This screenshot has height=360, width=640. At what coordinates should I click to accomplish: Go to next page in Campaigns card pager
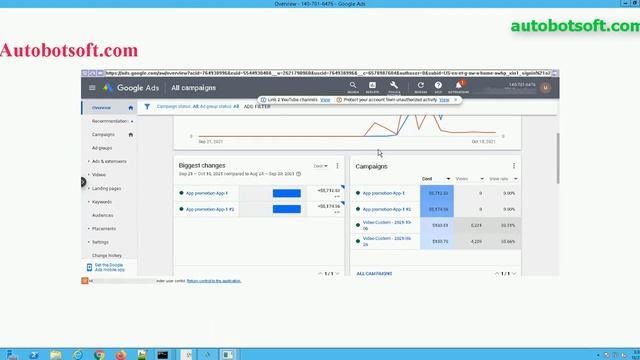click(x=514, y=273)
